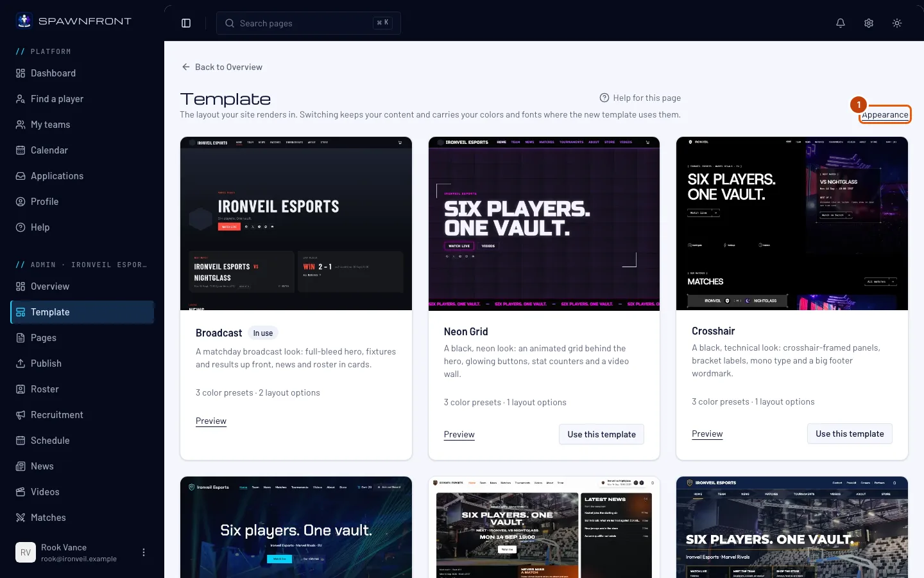Go to admin Overview

[82, 286]
